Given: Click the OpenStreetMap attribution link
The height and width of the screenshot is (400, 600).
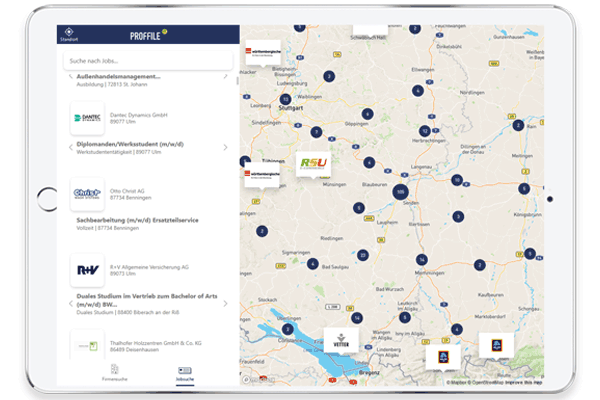Looking at the screenshot, I should (x=488, y=382).
